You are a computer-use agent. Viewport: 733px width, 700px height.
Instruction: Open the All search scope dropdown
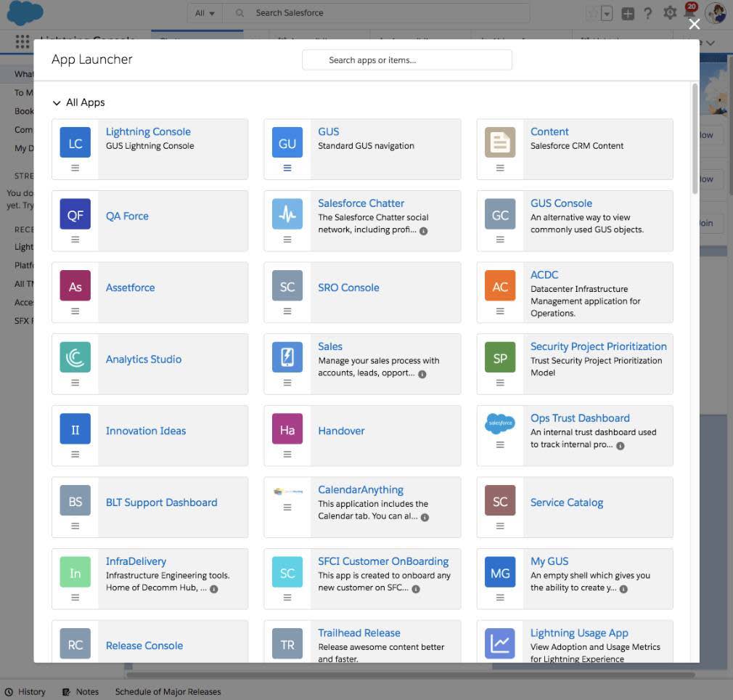[205, 13]
